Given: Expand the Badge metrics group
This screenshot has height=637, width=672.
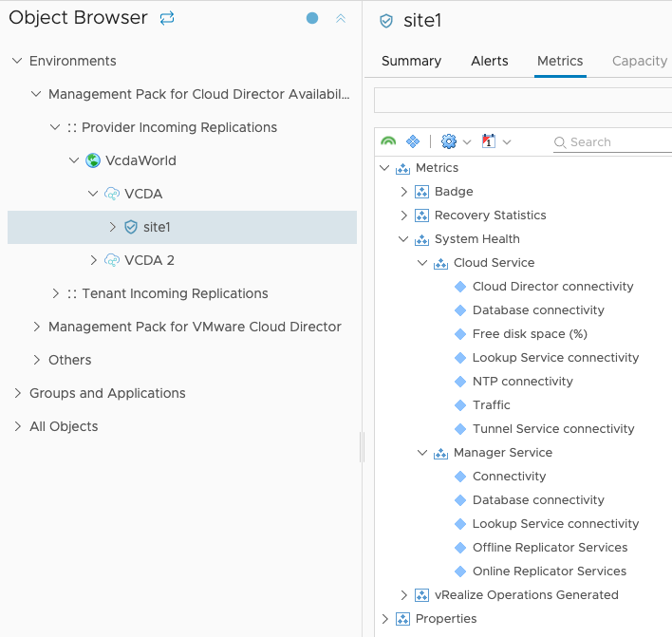Looking at the screenshot, I should (x=403, y=192).
